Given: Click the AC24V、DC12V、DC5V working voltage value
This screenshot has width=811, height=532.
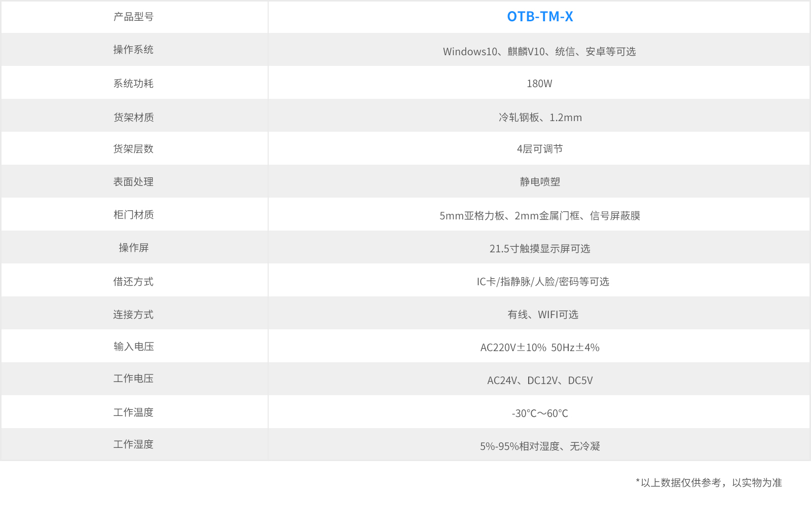Looking at the screenshot, I should [539, 381].
